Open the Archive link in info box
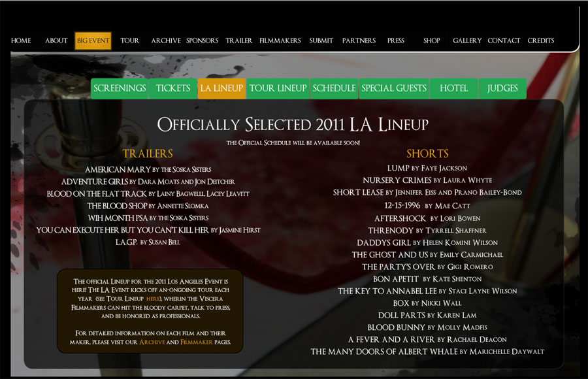The image size is (588, 379). tap(152, 342)
